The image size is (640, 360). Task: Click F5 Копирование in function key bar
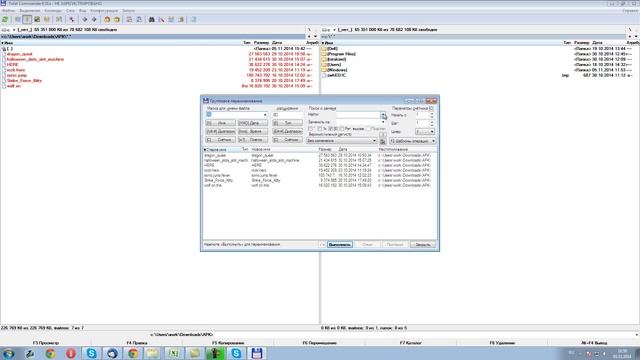pyautogui.click(x=228, y=343)
